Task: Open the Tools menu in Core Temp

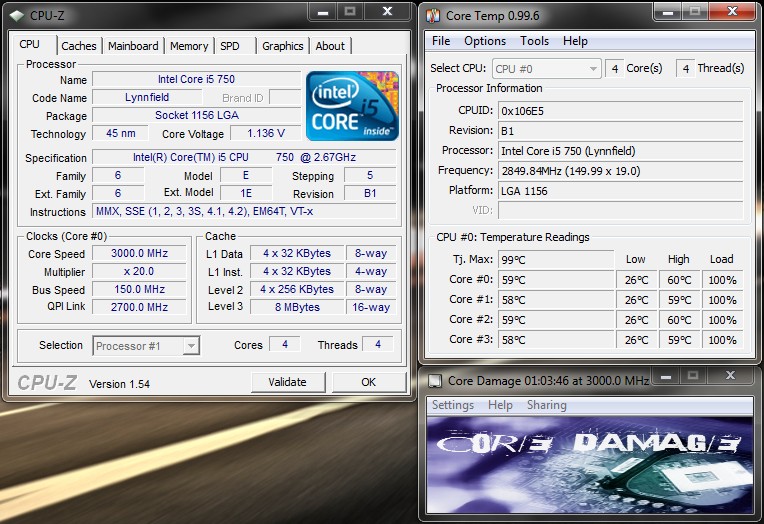Action: [534, 41]
